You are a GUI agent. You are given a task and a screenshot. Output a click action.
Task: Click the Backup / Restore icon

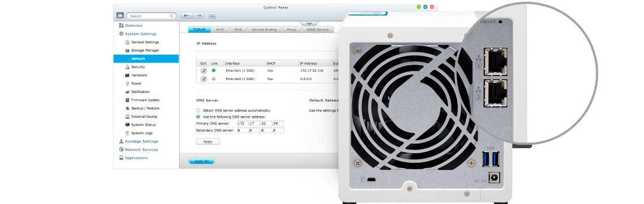click(x=127, y=108)
